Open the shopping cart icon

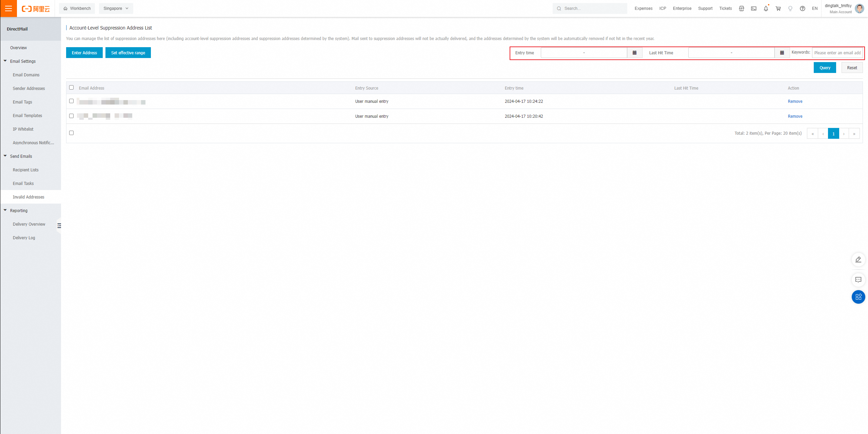tap(778, 8)
